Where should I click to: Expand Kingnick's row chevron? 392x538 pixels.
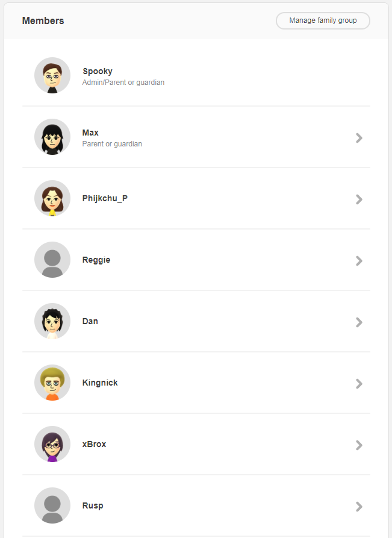pos(359,384)
